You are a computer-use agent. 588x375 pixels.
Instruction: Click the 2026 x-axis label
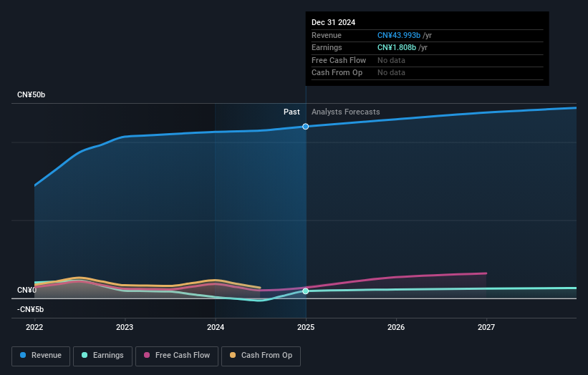[396, 327]
